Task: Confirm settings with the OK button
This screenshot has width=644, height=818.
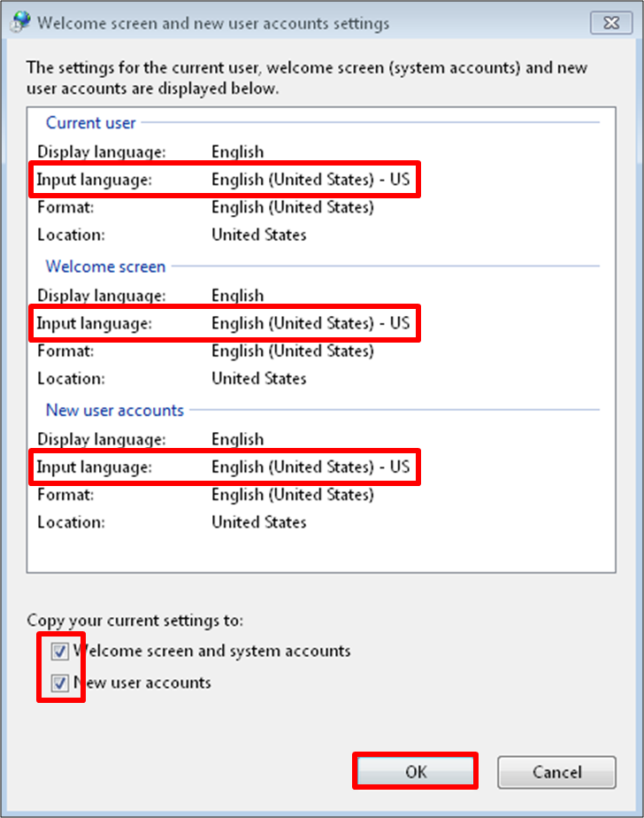Action: pyautogui.click(x=416, y=772)
